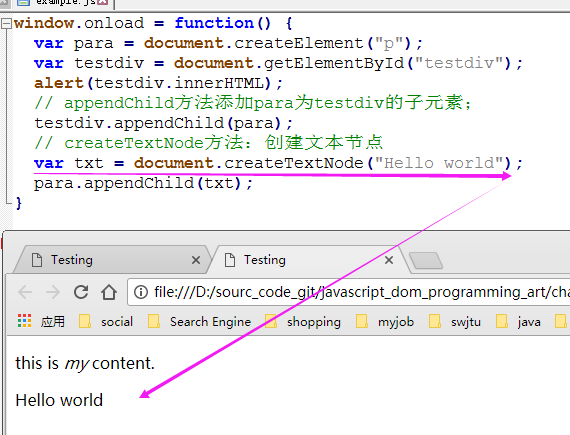
Task: Click the italic word "my" on page
Action: (76, 364)
